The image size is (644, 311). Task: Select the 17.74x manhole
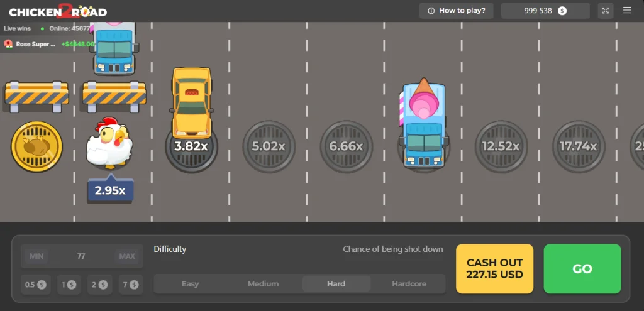579,146
